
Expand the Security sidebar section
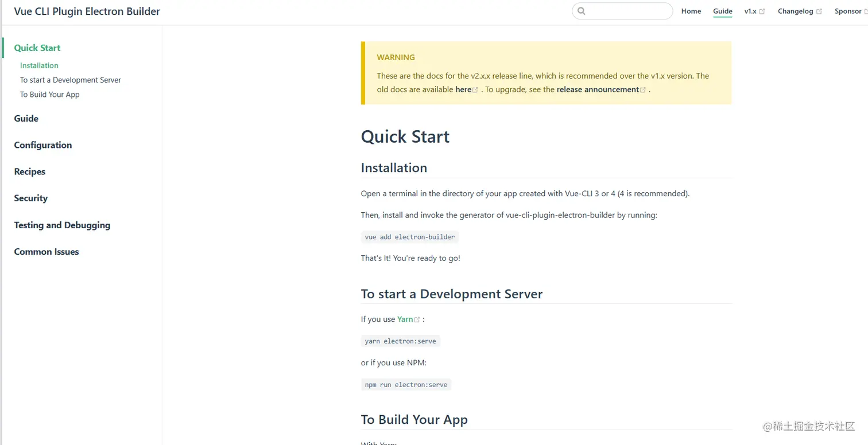click(31, 198)
